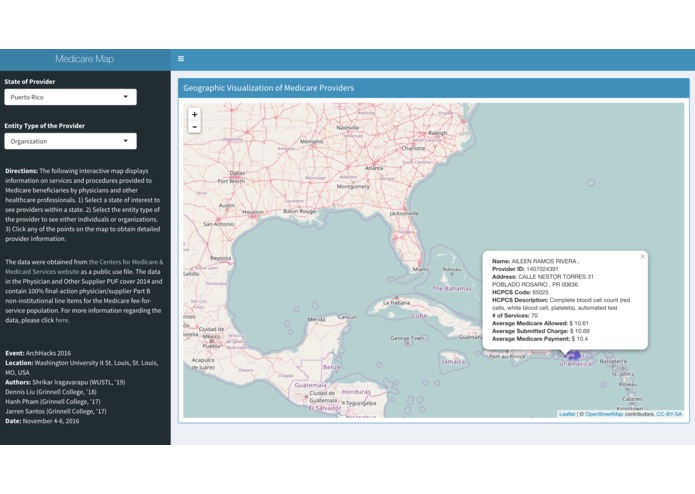Zoom out the map with minus button
695x494 pixels.
pos(194,127)
